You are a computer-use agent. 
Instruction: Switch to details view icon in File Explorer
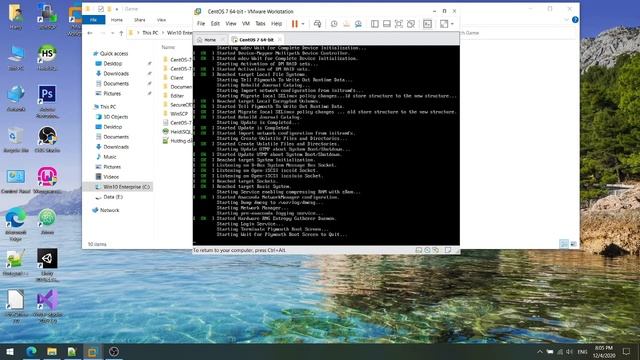click(564, 244)
